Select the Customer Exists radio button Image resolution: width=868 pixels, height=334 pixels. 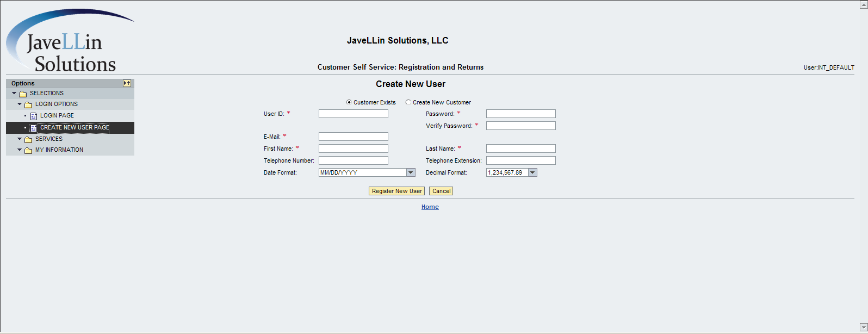tap(349, 102)
